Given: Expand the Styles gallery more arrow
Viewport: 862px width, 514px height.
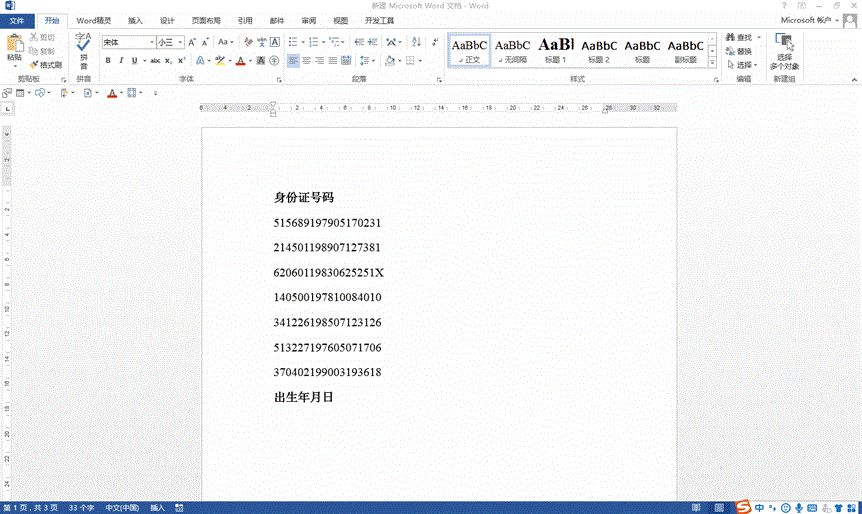Looking at the screenshot, I should (714, 62).
